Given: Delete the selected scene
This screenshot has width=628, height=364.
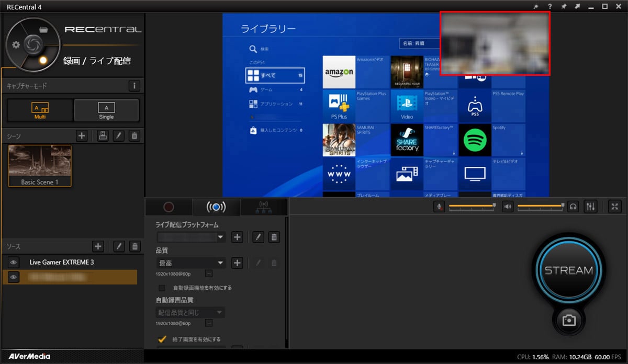Looking at the screenshot, I should pos(134,136).
